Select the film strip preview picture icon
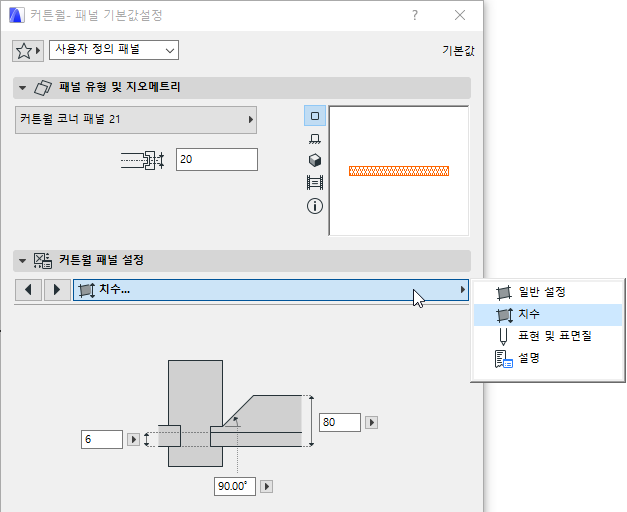 tap(315, 183)
